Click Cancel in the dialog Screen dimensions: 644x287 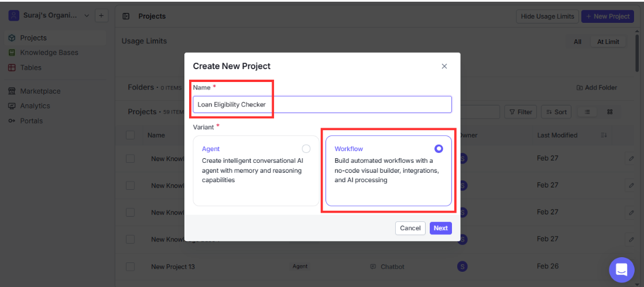click(410, 228)
